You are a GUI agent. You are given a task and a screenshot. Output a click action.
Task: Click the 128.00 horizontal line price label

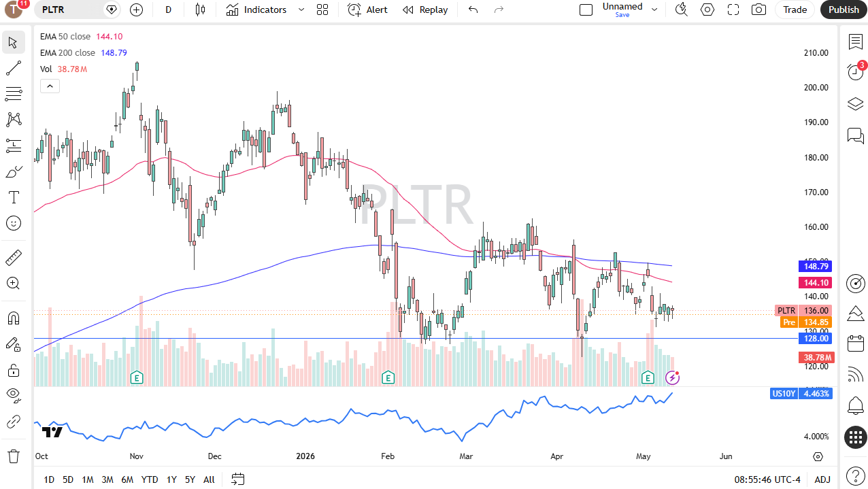(815, 338)
